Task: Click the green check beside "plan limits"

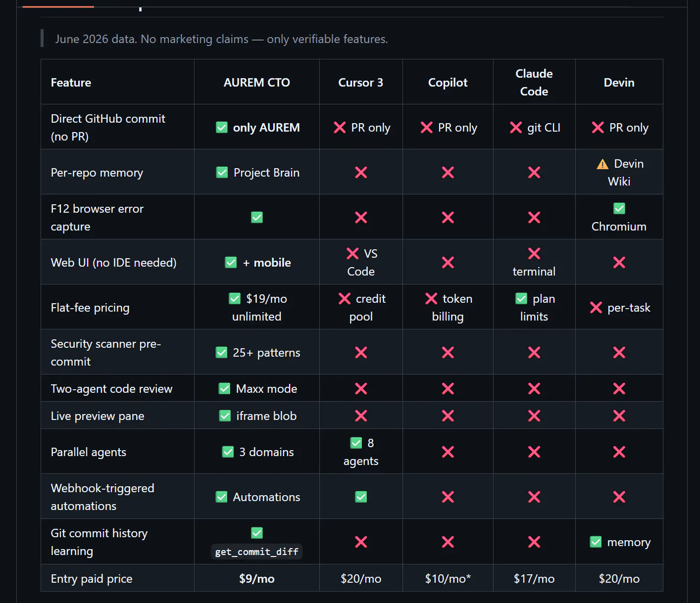Action: [x=521, y=299]
